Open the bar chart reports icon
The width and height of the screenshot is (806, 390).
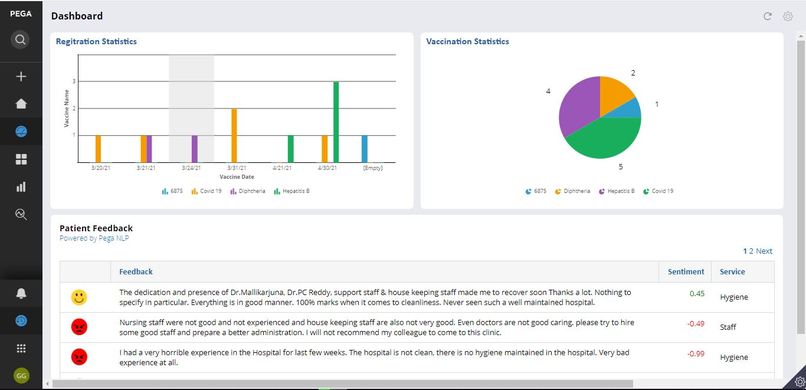point(21,187)
